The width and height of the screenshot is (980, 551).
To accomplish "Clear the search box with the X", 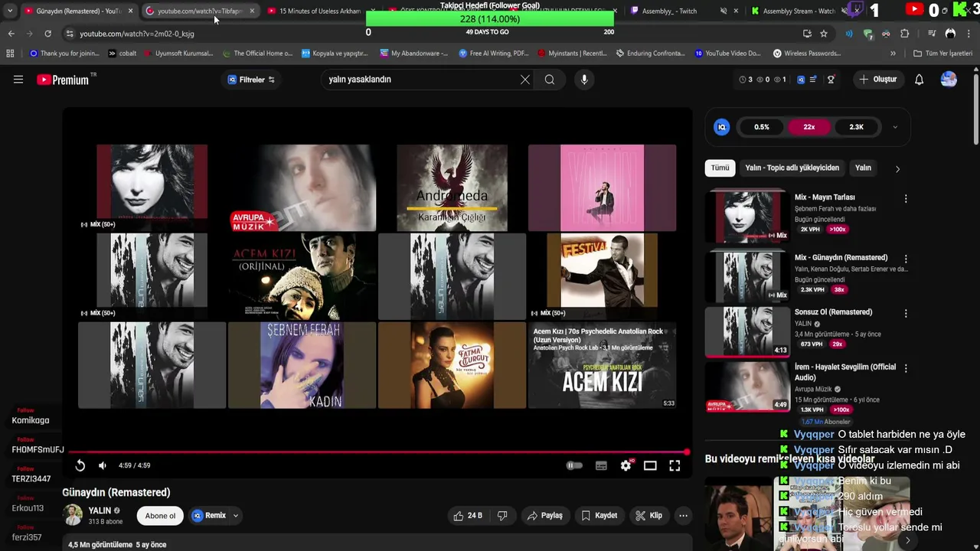I will click(525, 80).
